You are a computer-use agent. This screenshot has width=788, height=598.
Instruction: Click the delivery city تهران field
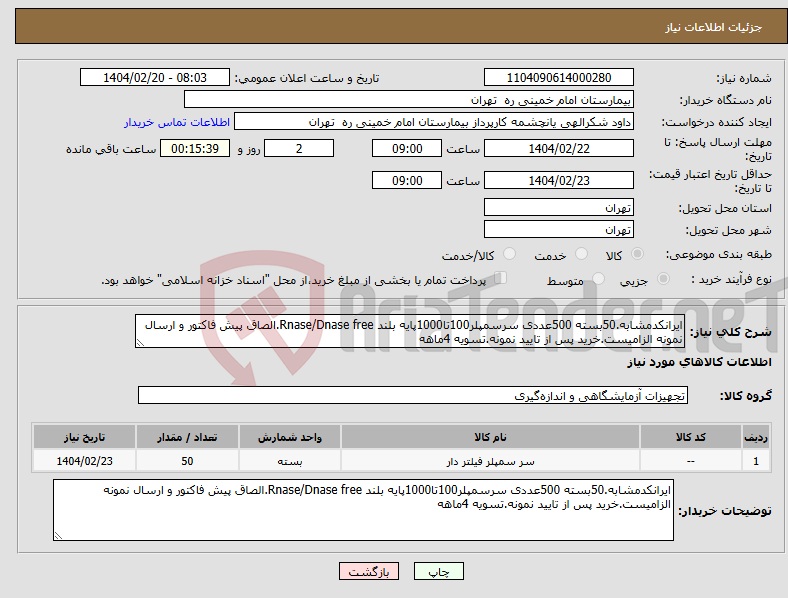(559, 229)
